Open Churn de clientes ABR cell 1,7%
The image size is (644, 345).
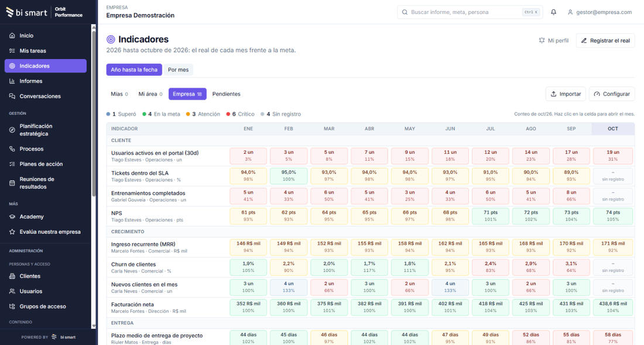[x=369, y=267]
